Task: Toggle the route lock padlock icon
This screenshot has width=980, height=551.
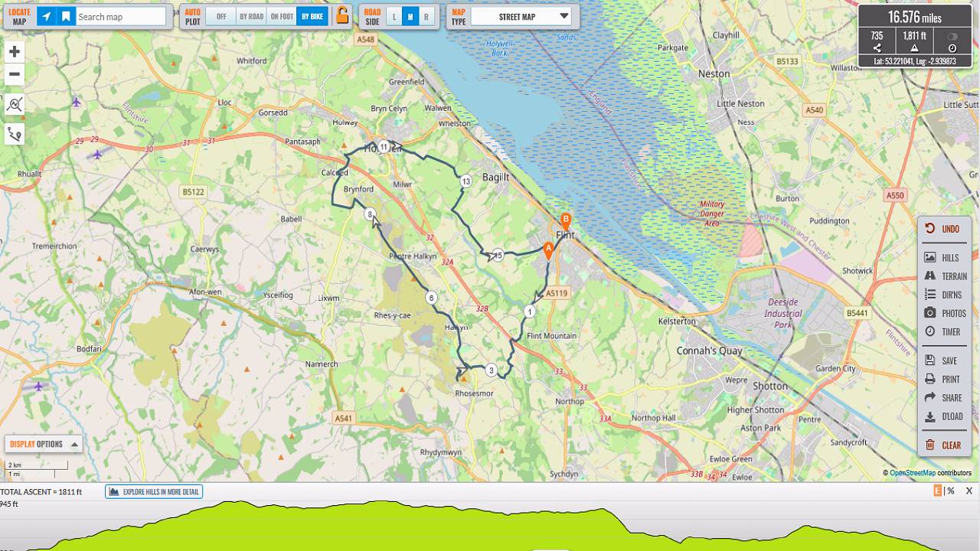Action: [x=342, y=16]
